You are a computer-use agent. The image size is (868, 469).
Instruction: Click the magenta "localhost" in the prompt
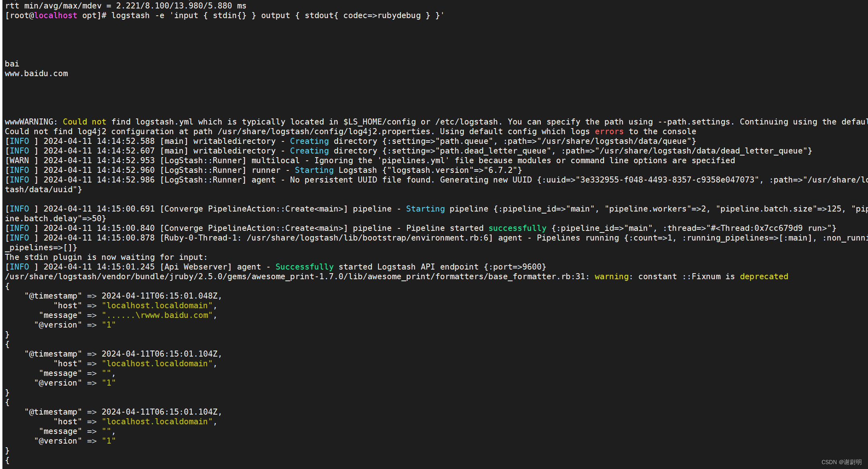tap(56, 16)
